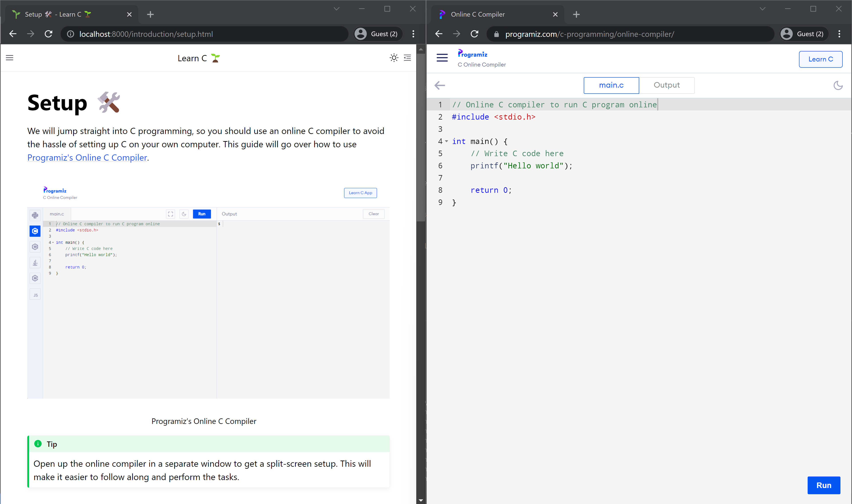Image resolution: width=852 pixels, height=504 pixels.
Task: Open a new tab in the left browser
Action: click(150, 14)
